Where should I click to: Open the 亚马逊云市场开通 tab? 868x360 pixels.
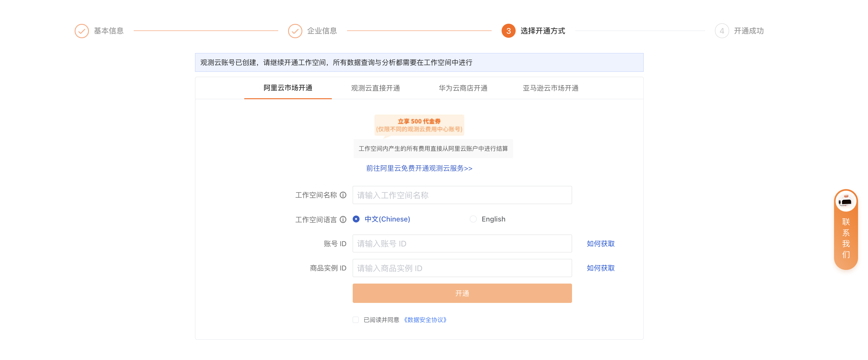(x=550, y=88)
